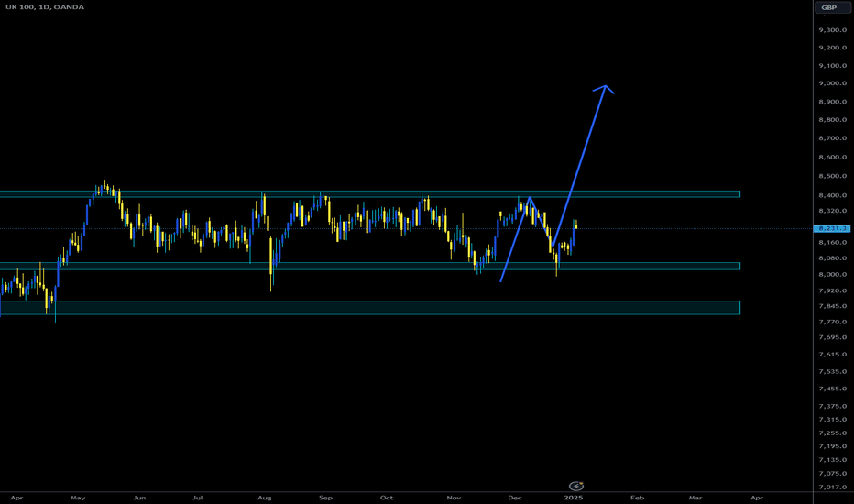The height and width of the screenshot is (504, 854).
Task: Click the 7,375.0 price axis label
Action: point(832,407)
